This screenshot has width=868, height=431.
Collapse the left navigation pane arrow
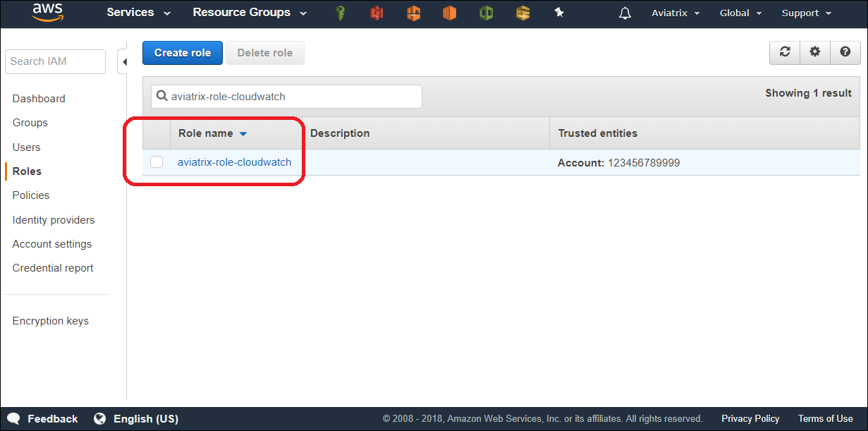[124, 62]
